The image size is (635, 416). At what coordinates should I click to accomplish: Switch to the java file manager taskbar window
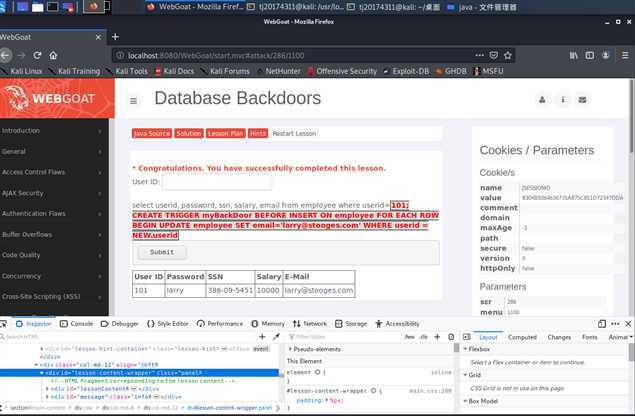point(482,7)
